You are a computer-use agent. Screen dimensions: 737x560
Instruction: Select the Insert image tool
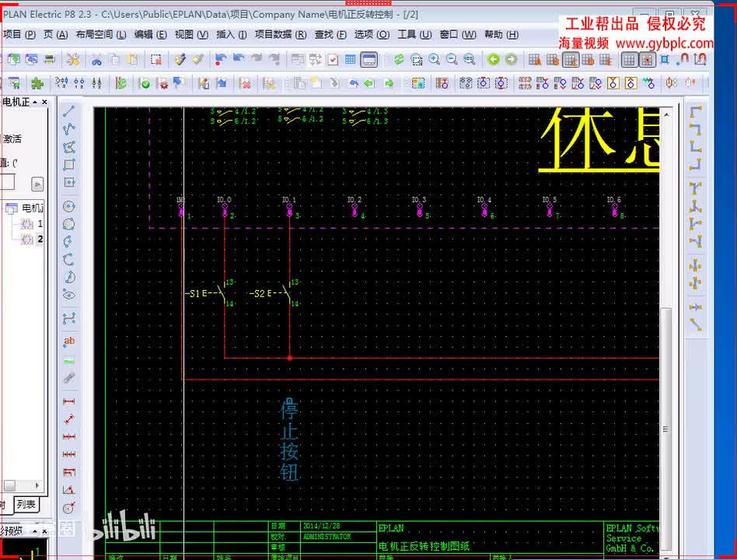point(69,360)
